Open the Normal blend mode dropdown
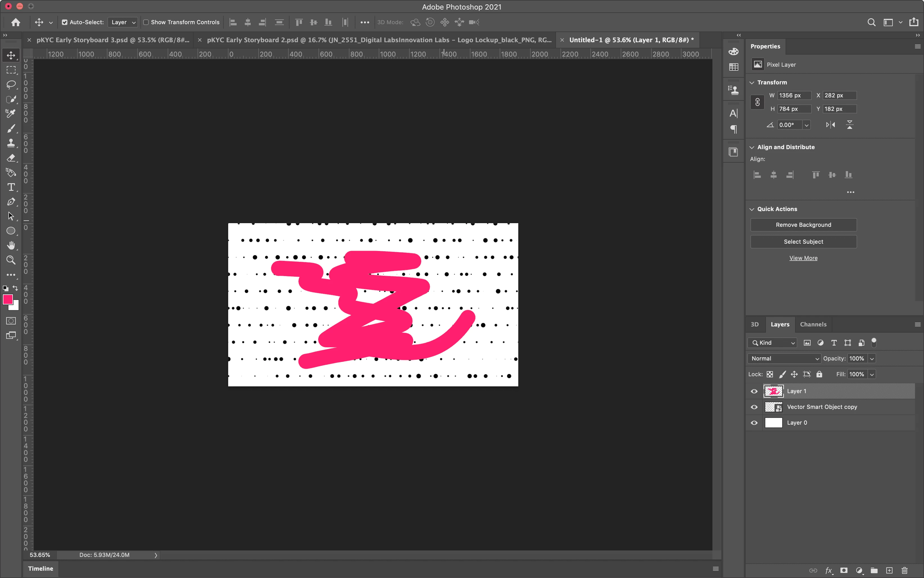The image size is (924, 578). [x=784, y=359]
